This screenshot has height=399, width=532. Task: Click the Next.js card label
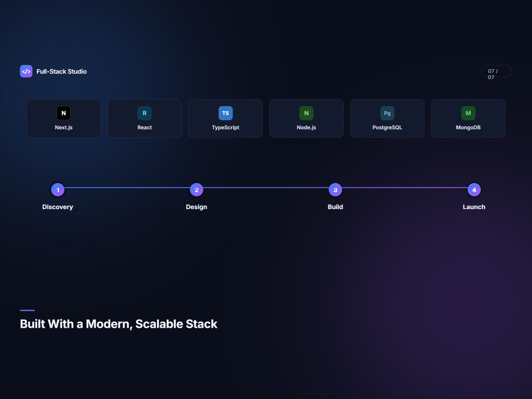pyautogui.click(x=64, y=128)
